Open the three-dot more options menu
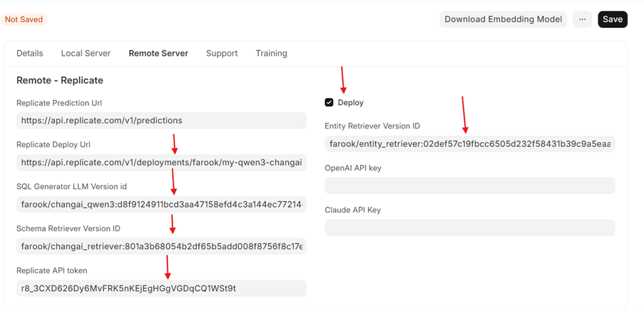 coord(582,19)
